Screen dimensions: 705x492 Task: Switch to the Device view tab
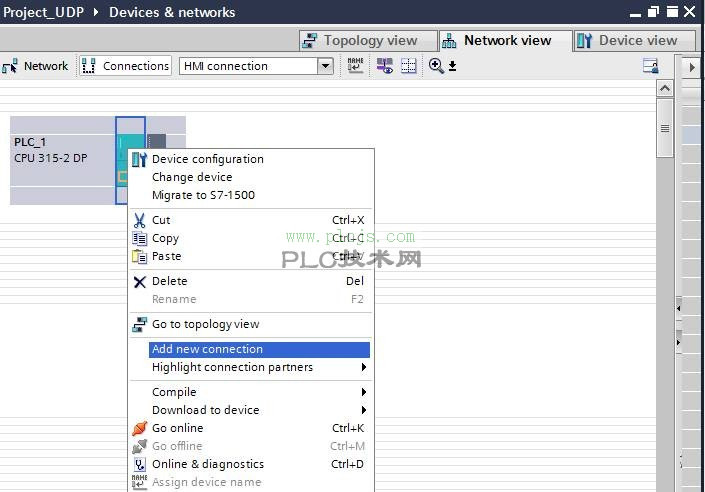point(637,41)
